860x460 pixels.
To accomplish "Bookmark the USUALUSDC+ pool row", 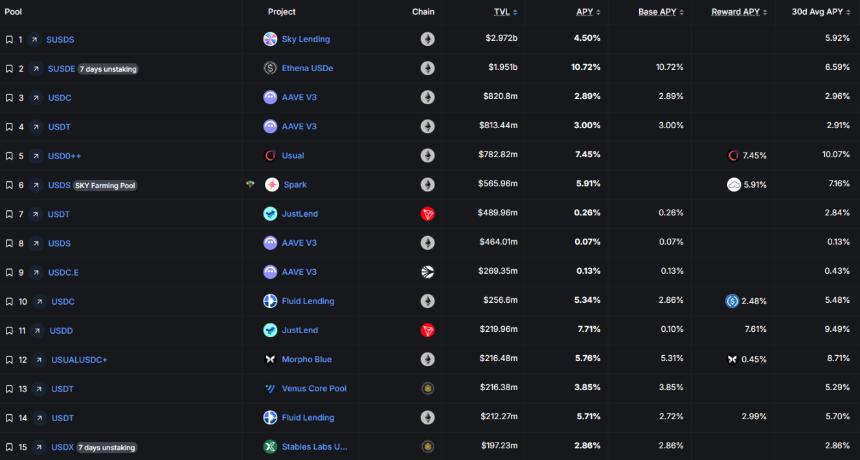I will click(9, 360).
